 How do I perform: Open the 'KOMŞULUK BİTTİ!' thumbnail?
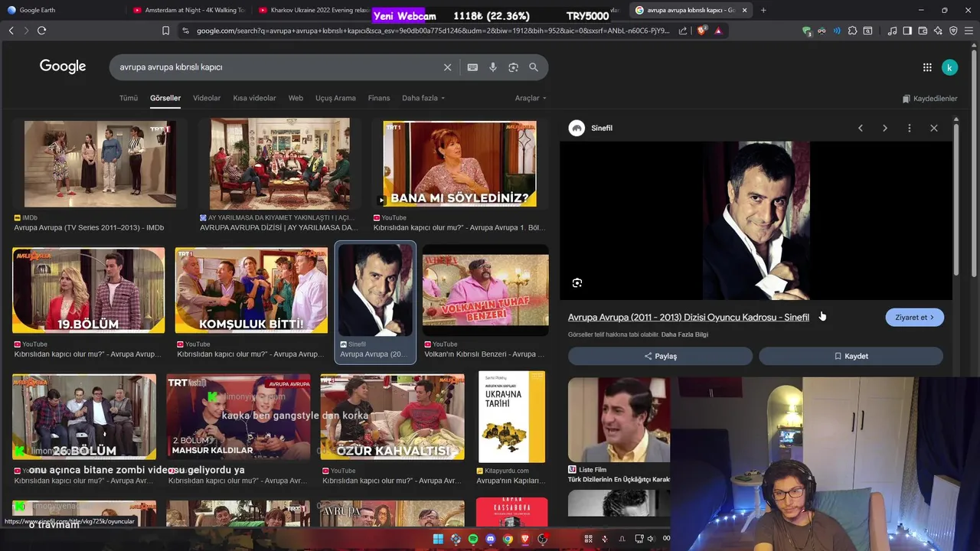point(251,290)
